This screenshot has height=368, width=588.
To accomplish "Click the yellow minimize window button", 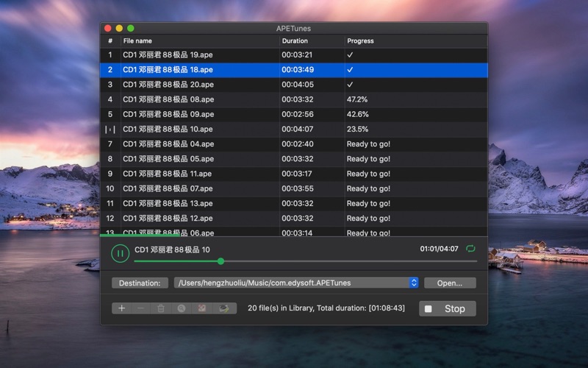I will pos(119,28).
